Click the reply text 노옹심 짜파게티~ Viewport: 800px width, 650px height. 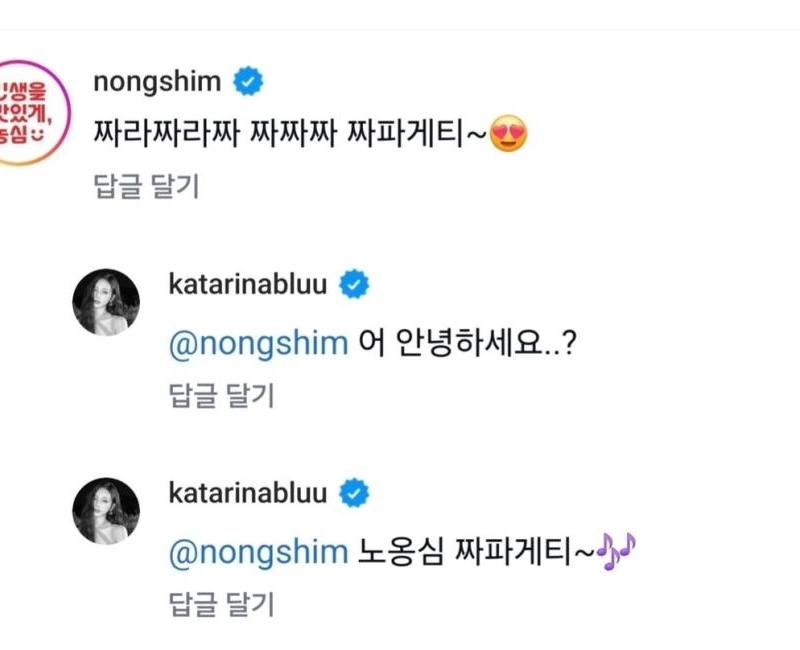click(x=470, y=551)
